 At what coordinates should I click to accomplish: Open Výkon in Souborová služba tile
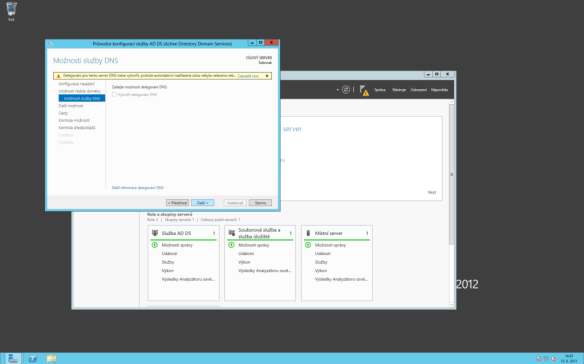tap(244, 262)
